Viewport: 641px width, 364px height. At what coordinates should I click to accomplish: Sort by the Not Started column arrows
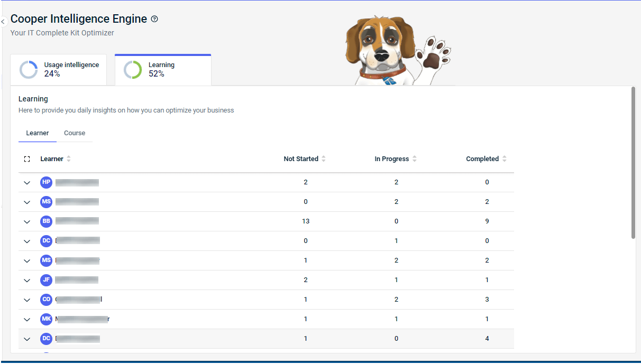324,159
